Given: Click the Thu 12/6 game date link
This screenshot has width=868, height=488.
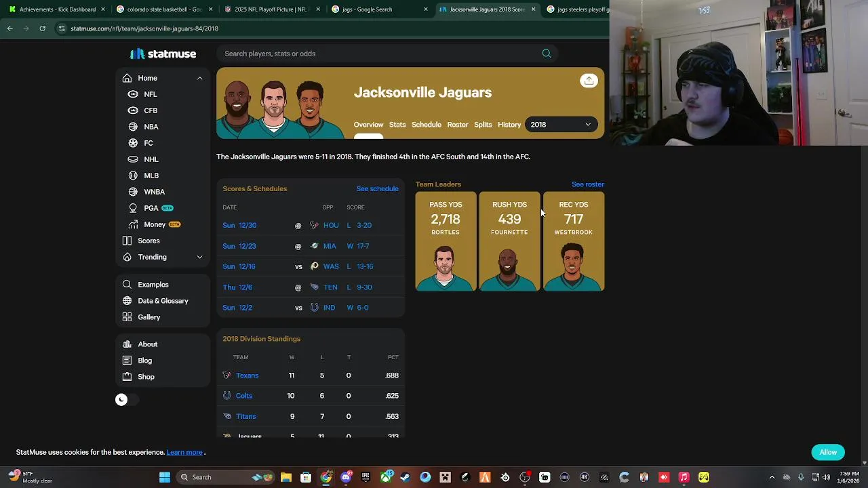Looking at the screenshot, I should click(237, 287).
